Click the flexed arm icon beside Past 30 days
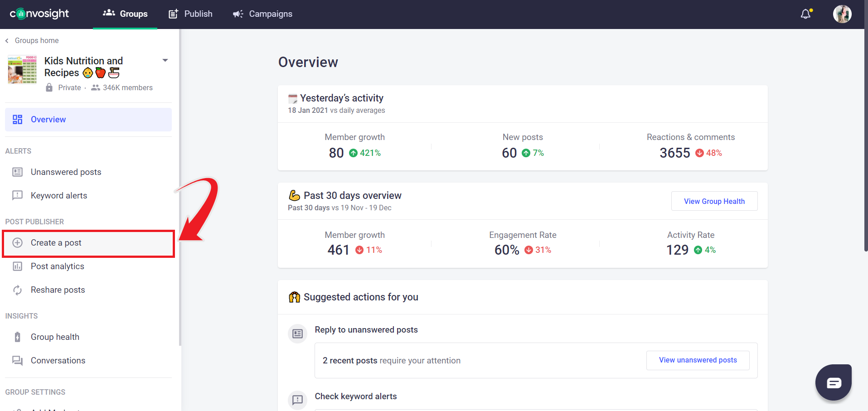Viewport: 868px width, 411px height. tap(294, 196)
